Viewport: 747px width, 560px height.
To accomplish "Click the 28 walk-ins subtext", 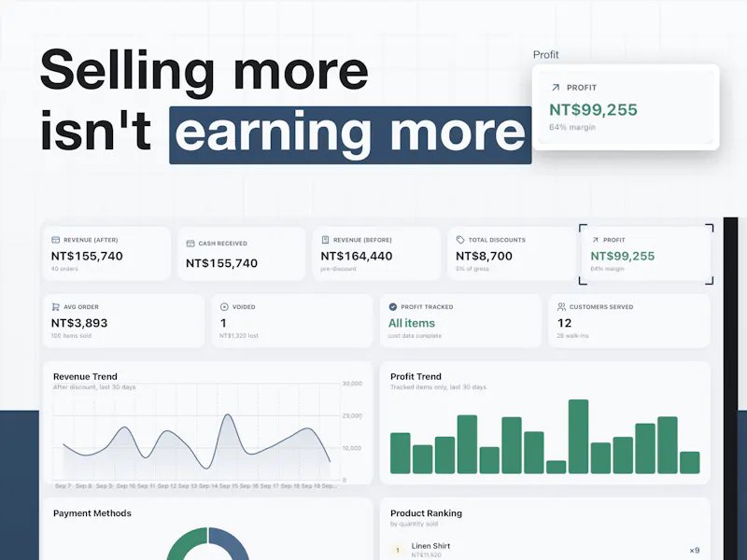I will (572, 336).
